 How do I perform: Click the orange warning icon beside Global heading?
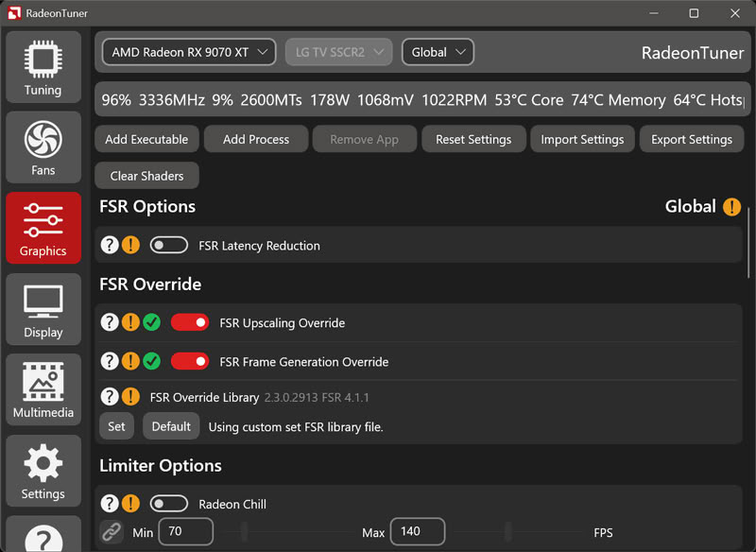(x=731, y=206)
